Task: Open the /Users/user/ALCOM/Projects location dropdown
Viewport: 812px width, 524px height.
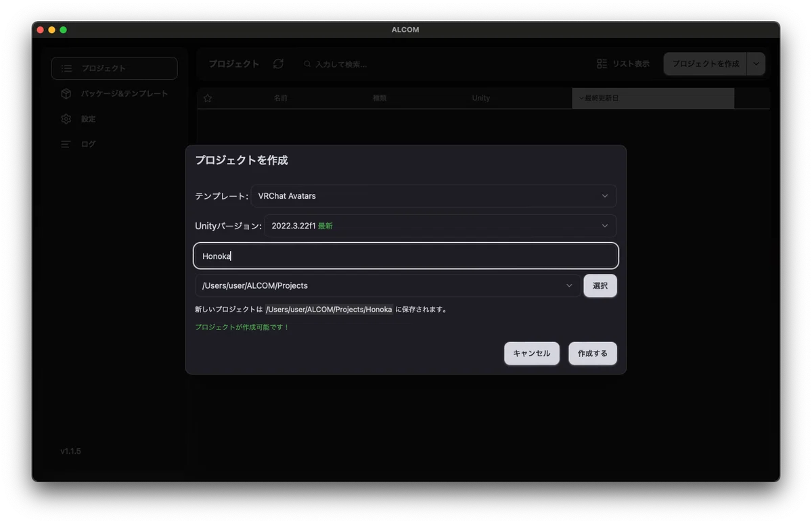Action: pos(388,285)
